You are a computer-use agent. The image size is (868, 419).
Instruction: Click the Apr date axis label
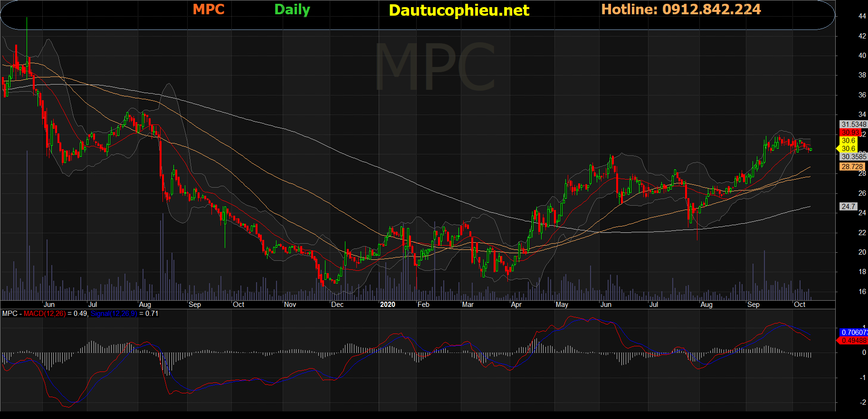(516, 305)
